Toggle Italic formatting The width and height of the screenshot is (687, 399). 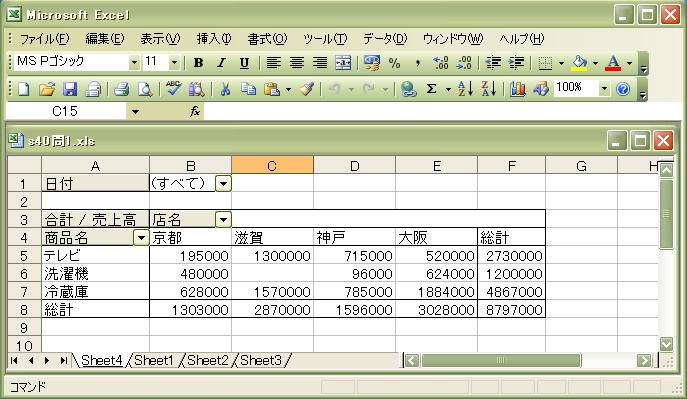[221, 63]
